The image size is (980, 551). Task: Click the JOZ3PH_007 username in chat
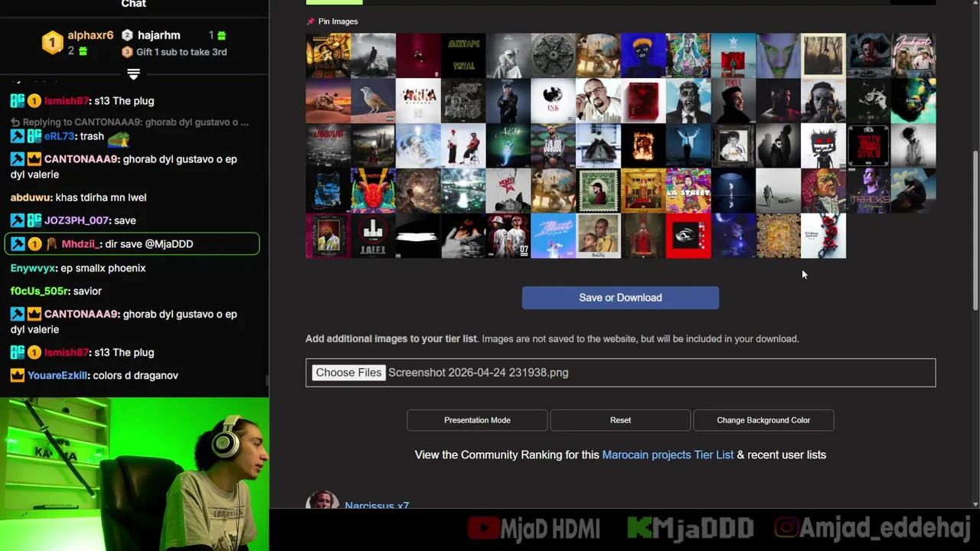point(77,220)
